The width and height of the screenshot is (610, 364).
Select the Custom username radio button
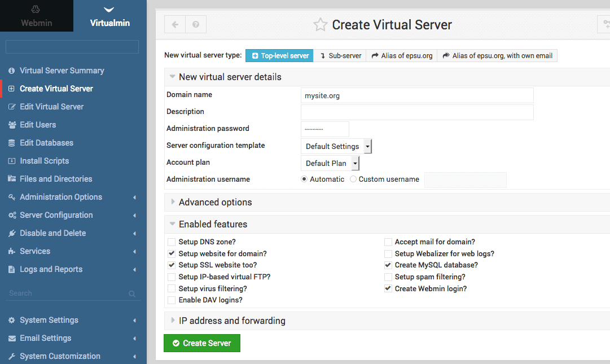pyautogui.click(x=353, y=179)
